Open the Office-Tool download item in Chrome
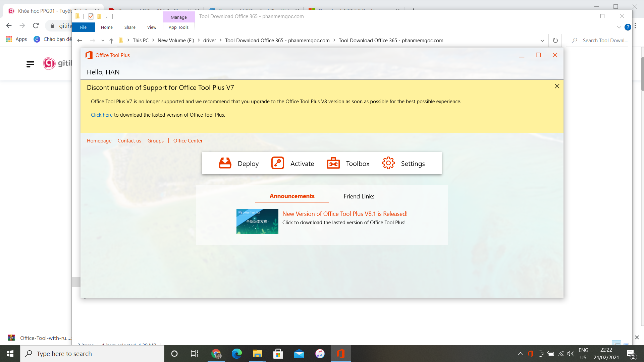The height and width of the screenshot is (362, 644). 39,338
